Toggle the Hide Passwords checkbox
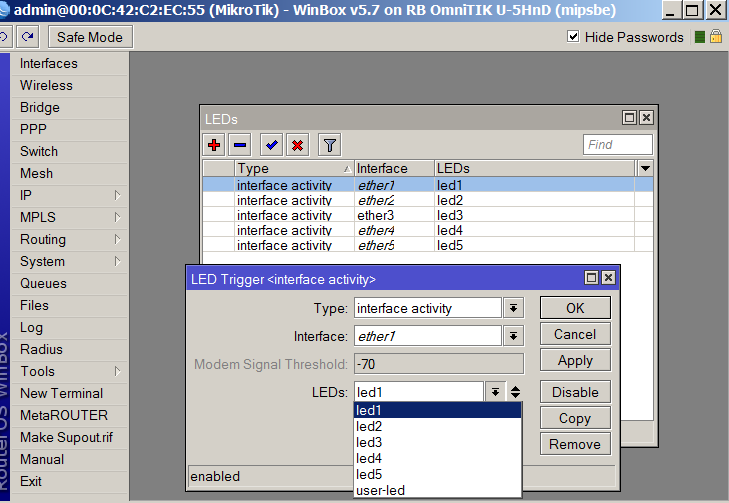729x503 pixels. [x=573, y=36]
